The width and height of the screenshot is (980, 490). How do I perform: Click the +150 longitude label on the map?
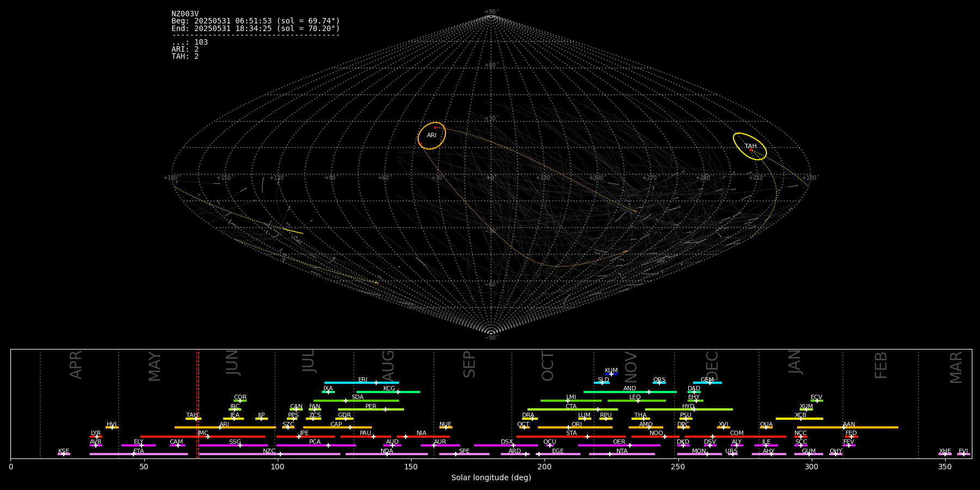coord(224,178)
